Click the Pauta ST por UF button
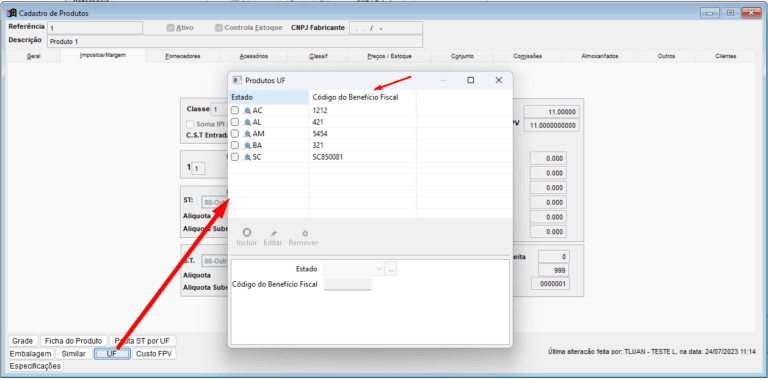 [x=143, y=341]
